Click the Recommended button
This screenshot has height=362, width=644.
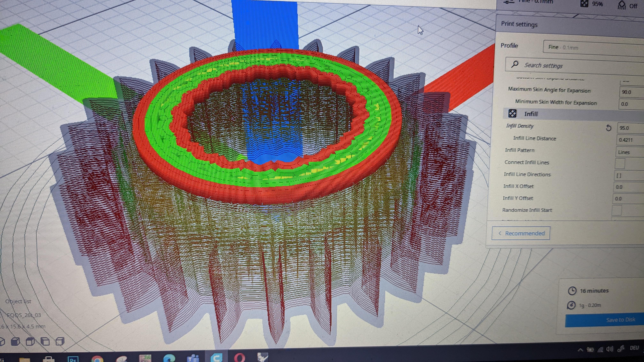[x=521, y=233]
